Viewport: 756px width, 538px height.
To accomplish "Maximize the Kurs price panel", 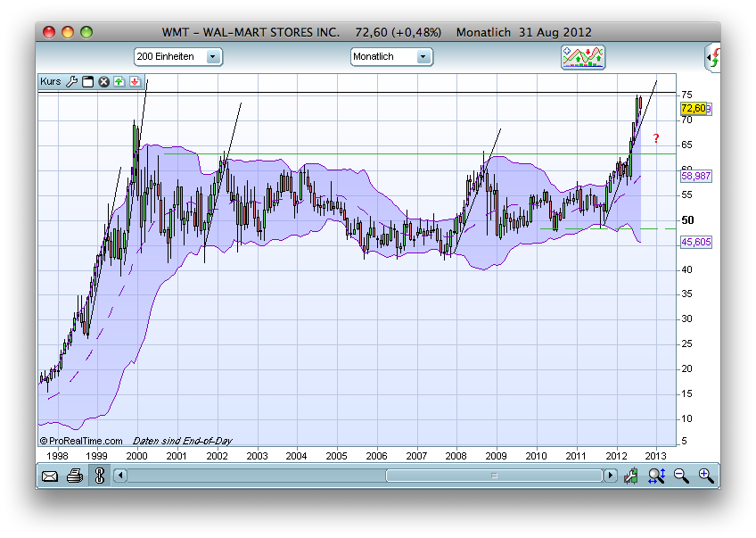I will point(87,81).
